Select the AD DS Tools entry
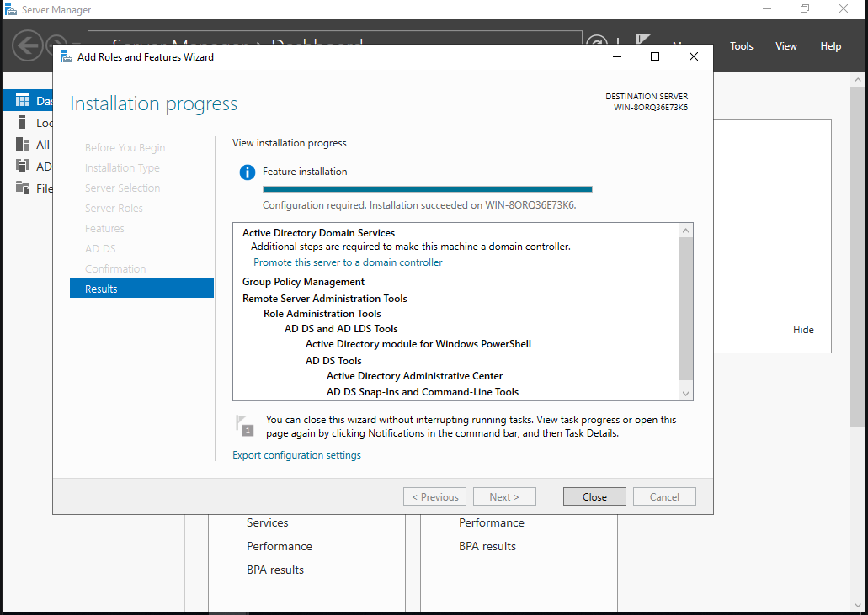Viewport: 868px width, 615px height. point(333,361)
